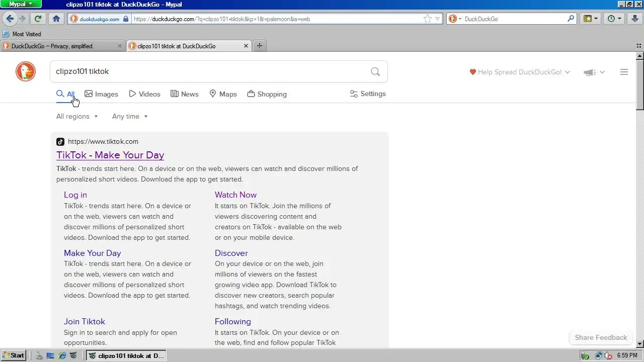The width and height of the screenshot is (644, 362).
Task: Open the Windows Start button
Action: coord(14,355)
